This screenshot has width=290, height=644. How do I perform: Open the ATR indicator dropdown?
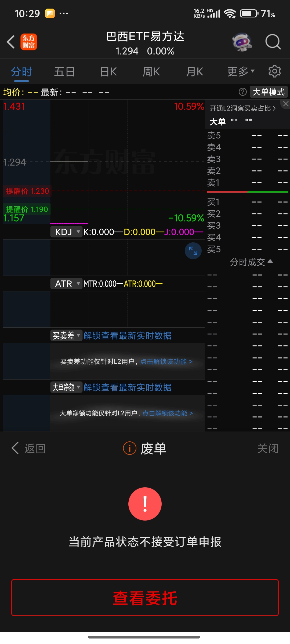click(66, 284)
